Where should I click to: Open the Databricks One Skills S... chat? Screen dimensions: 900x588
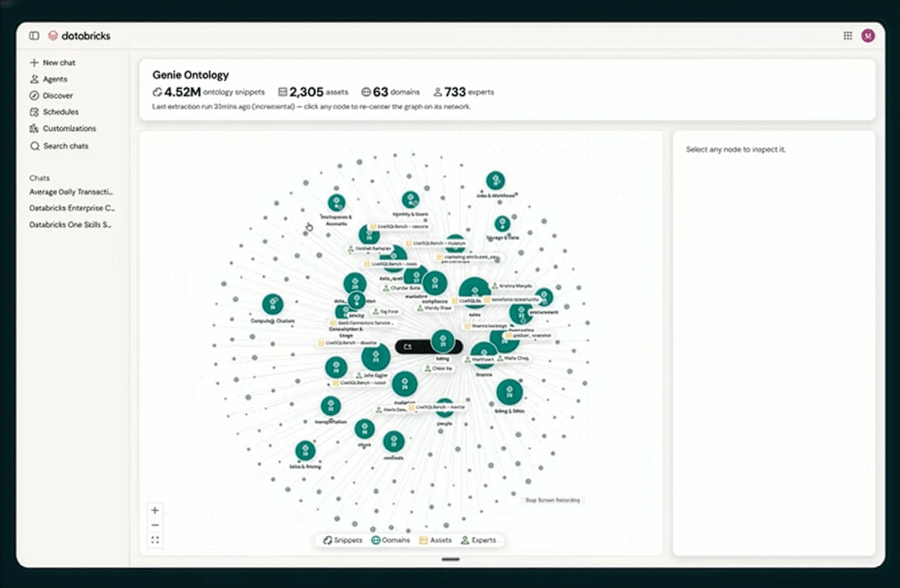coord(70,225)
